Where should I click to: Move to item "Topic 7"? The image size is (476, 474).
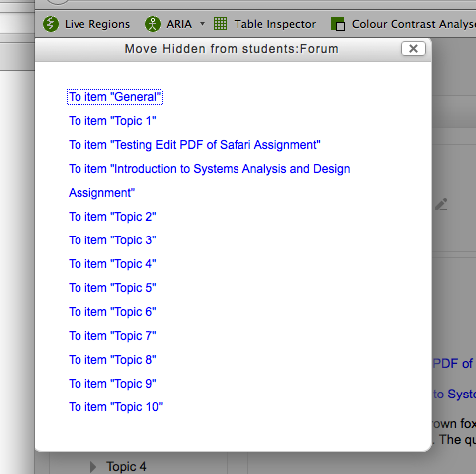pos(112,336)
